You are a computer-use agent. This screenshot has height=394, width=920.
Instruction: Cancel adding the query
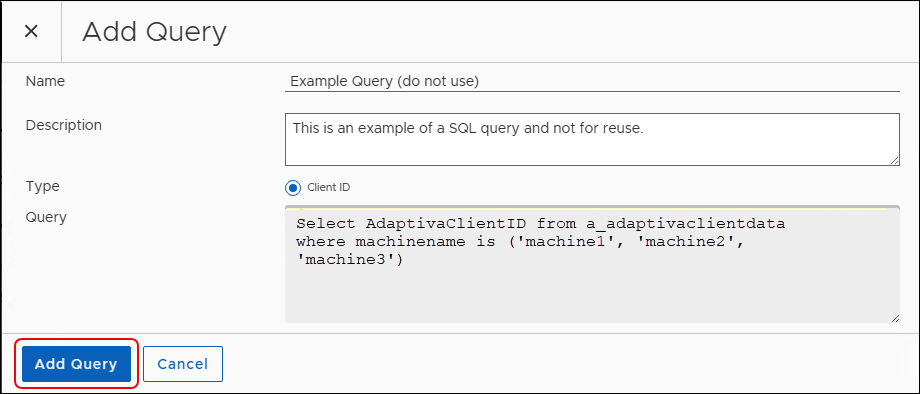click(x=182, y=364)
